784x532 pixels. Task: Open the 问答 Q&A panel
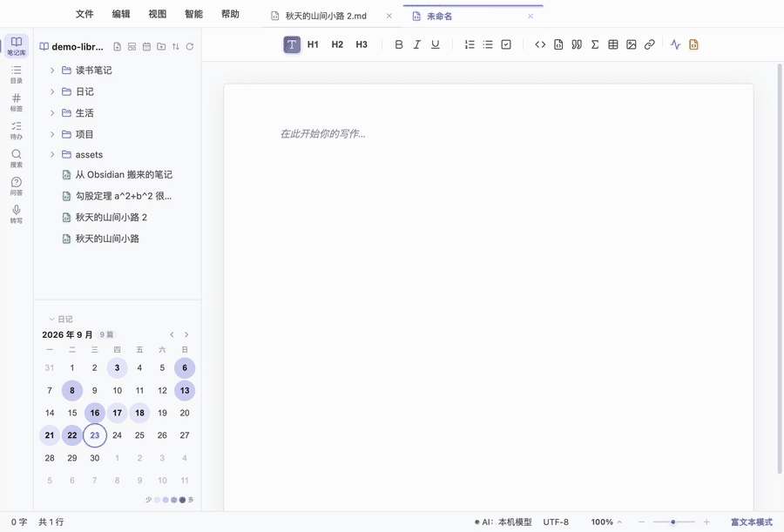(x=17, y=186)
